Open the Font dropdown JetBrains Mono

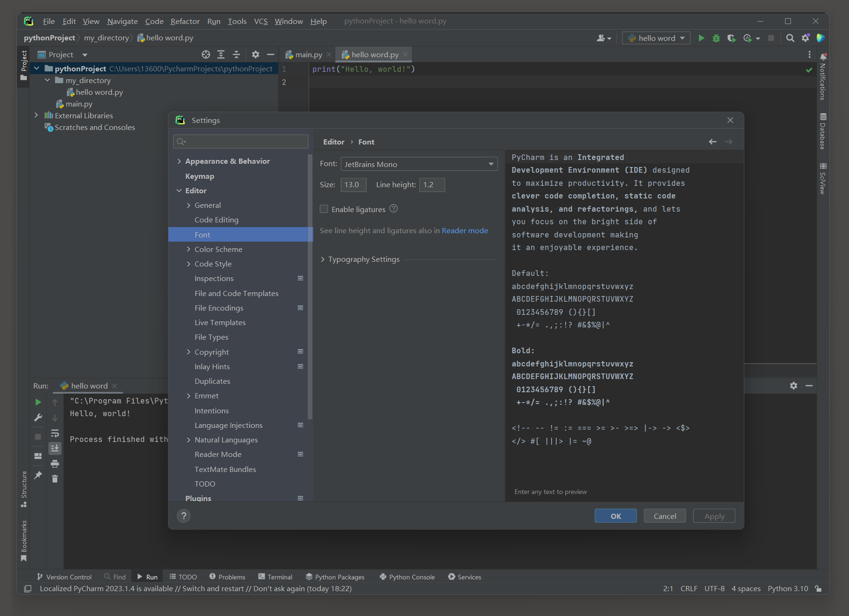(x=419, y=164)
